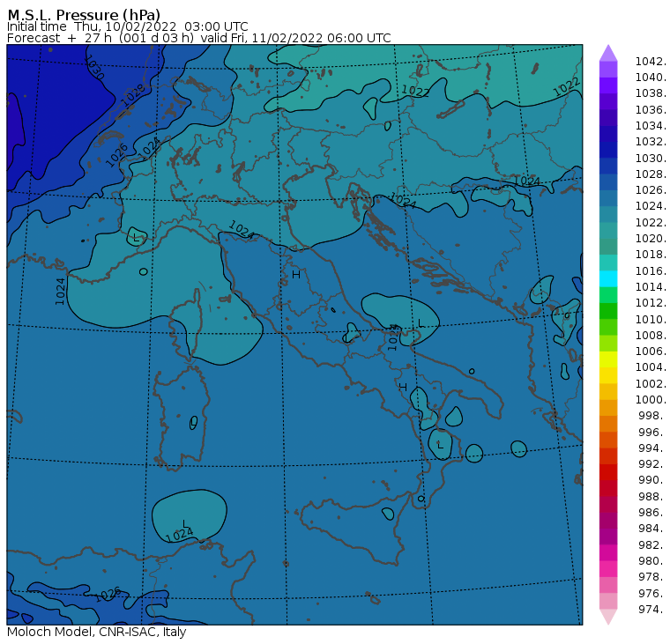Viewport: 670px width, 644px height.
Task: Click the legend value 976.
Action: click(x=652, y=594)
